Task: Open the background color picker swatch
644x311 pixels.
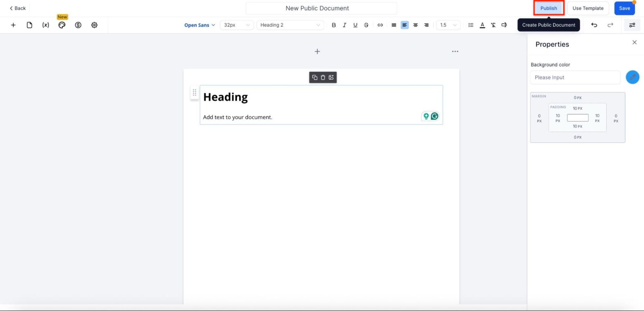Action: pos(632,77)
